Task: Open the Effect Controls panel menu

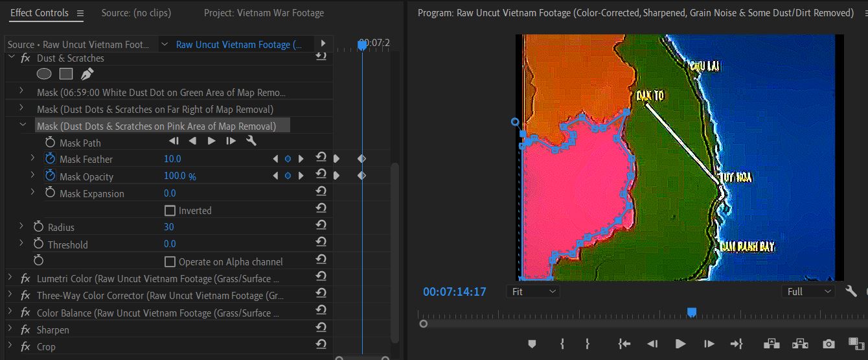Action: point(80,13)
